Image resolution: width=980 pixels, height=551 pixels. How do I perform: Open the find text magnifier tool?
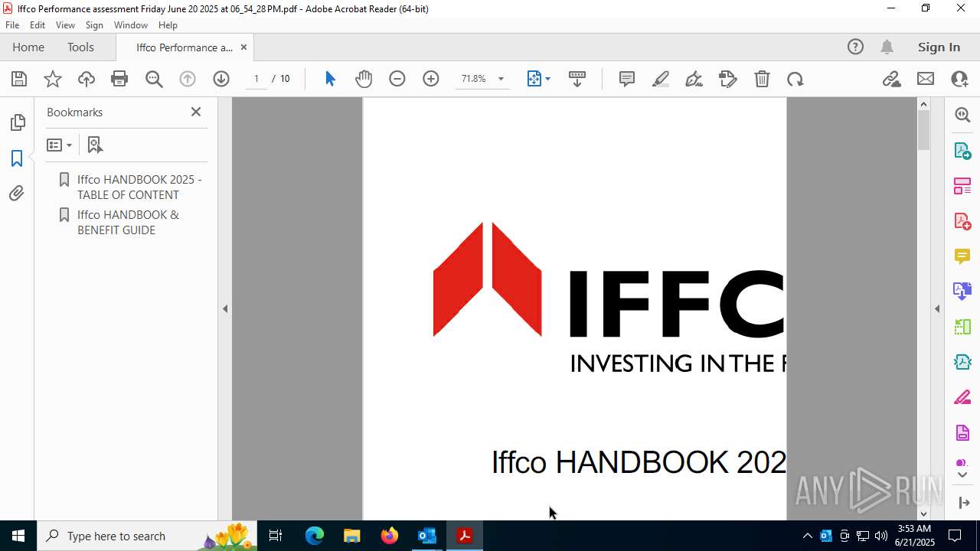154,79
